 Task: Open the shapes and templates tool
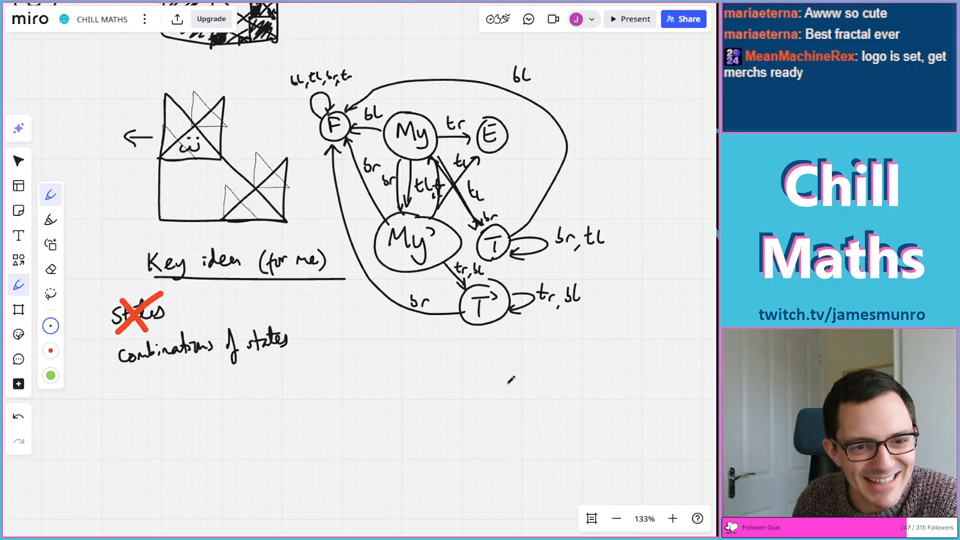[18, 260]
